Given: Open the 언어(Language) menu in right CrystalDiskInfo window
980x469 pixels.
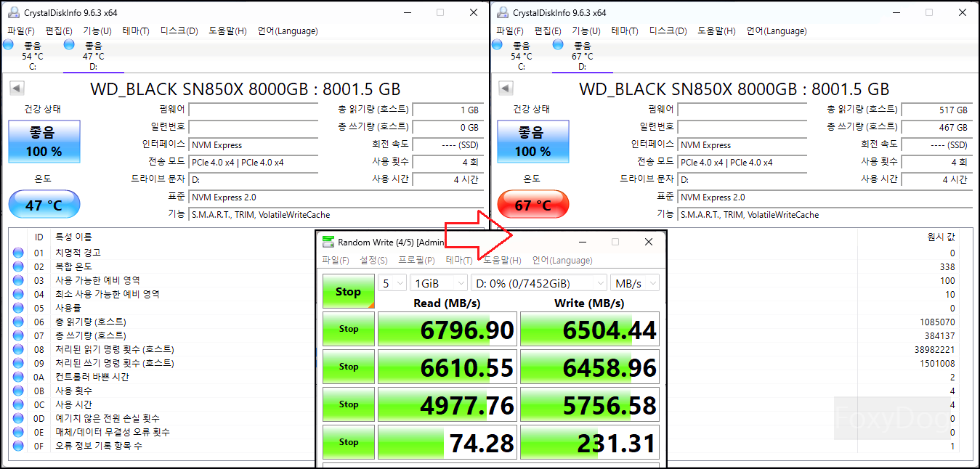Looking at the screenshot, I should pos(777,31).
